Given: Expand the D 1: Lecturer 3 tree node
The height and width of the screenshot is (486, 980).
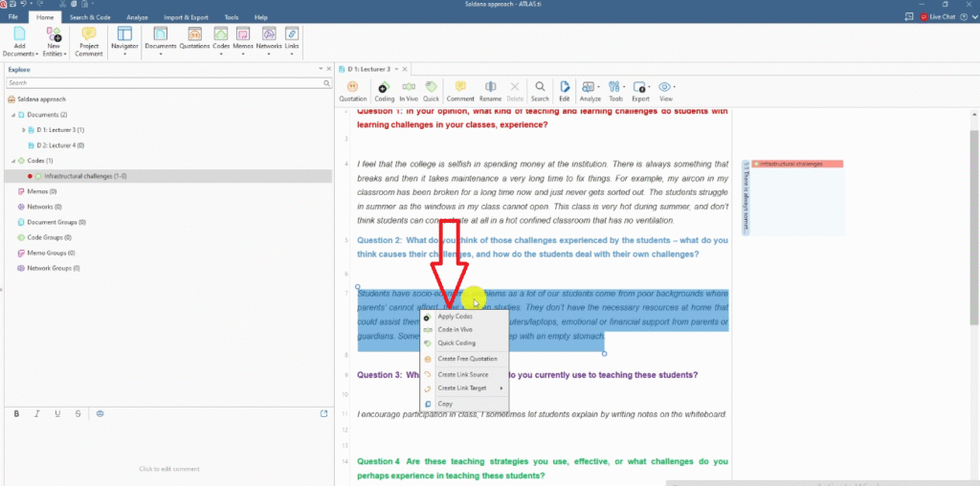Looking at the screenshot, I should tap(24, 129).
